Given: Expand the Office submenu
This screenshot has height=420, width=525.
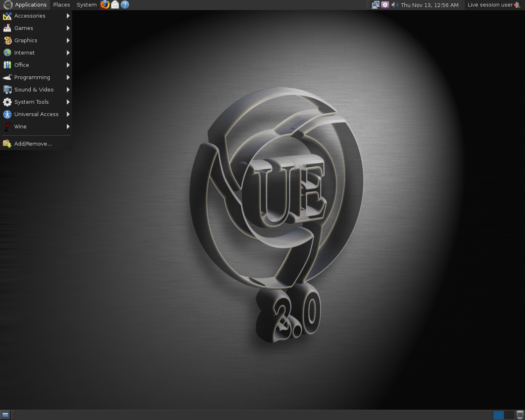Looking at the screenshot, I should (x=36, y=65).
